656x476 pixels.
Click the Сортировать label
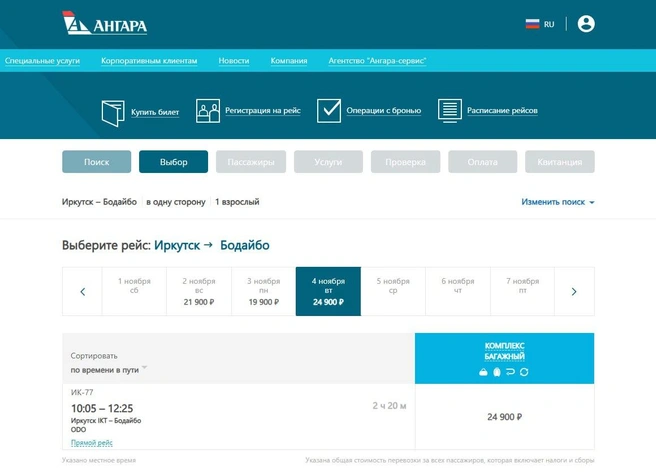(94, 356)
